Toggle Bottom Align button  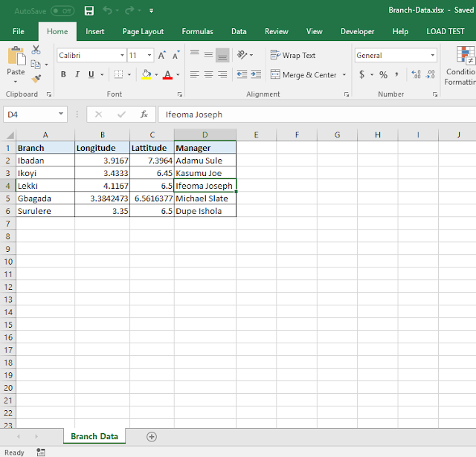(222, 55)
